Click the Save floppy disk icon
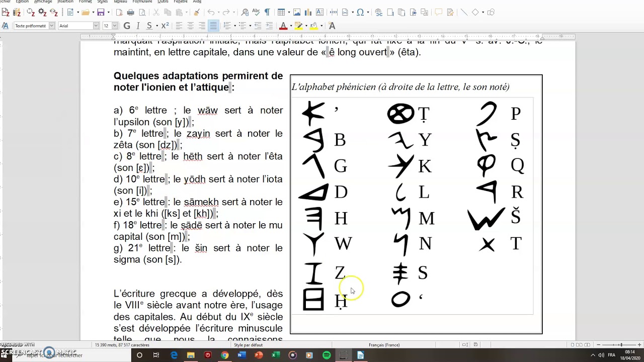The image size is (644, 362). click(x=101, y=12)
